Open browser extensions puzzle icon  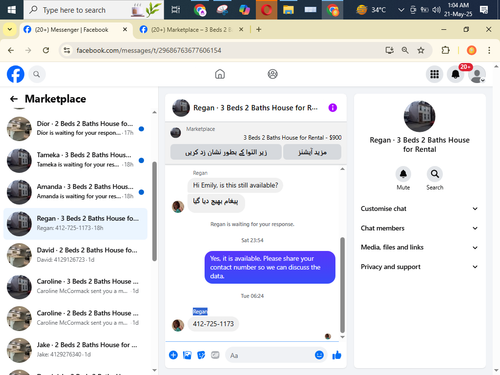[445, 50]
